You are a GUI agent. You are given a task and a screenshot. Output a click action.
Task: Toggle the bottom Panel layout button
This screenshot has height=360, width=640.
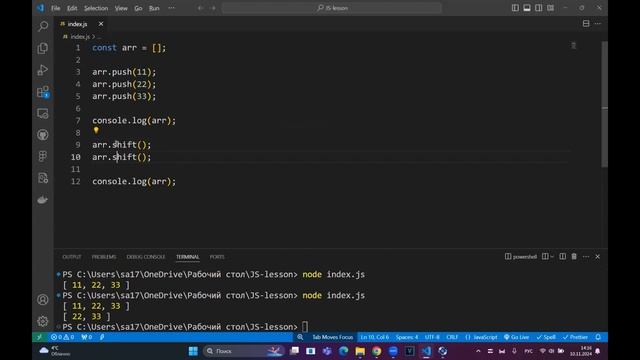pyautogui.click(x=527, y=8)
